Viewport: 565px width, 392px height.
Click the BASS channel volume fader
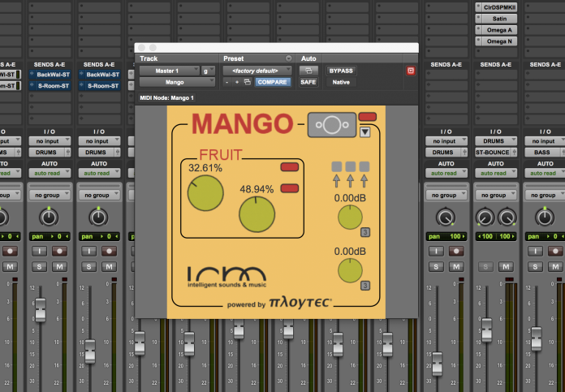536,338
